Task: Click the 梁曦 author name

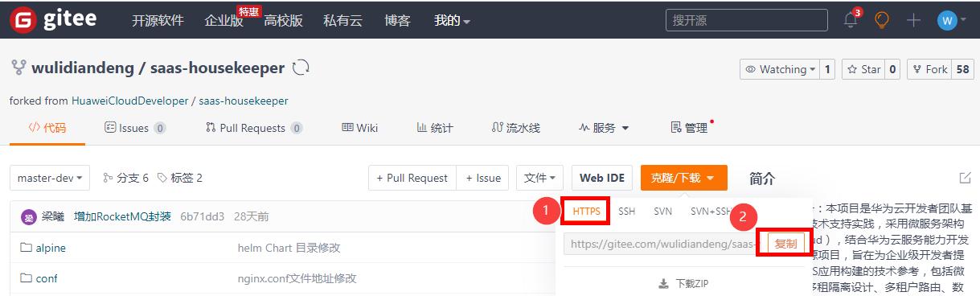Action: [53, 217]
